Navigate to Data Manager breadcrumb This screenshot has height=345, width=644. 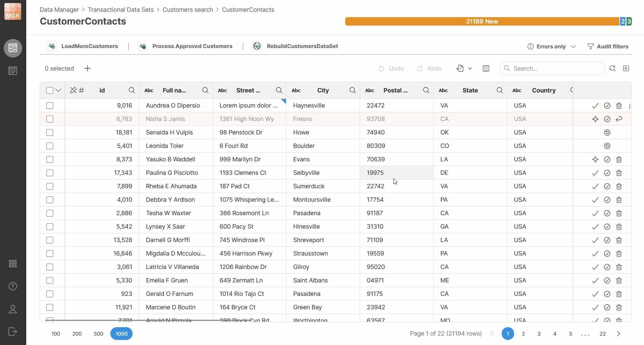click(59, 10)
